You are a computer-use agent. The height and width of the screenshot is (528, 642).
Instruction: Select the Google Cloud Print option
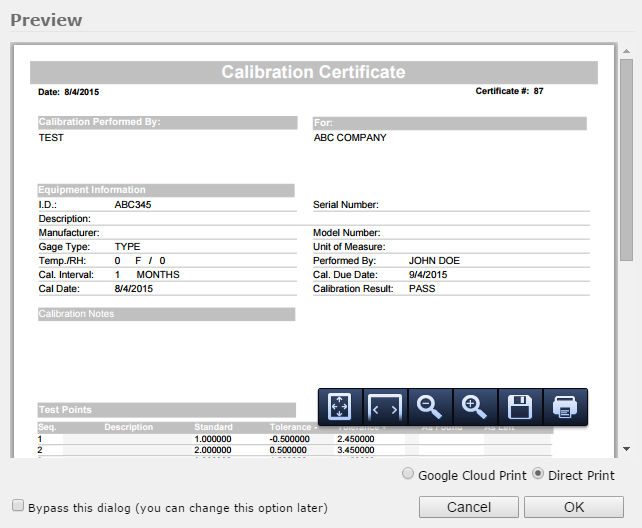407,475
